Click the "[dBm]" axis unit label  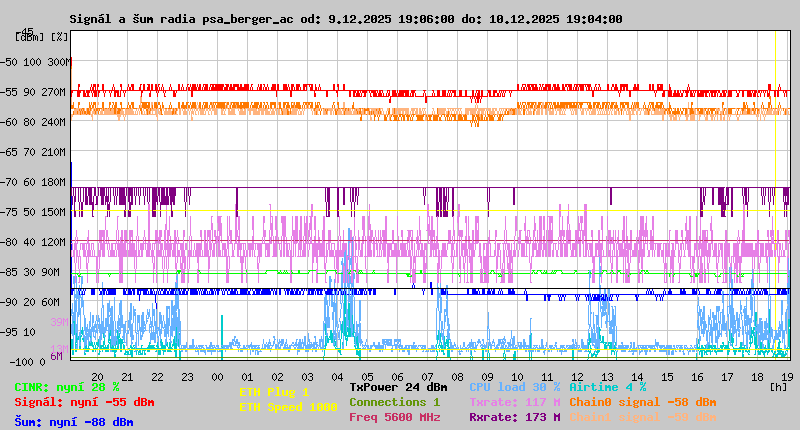click(30, 37)
